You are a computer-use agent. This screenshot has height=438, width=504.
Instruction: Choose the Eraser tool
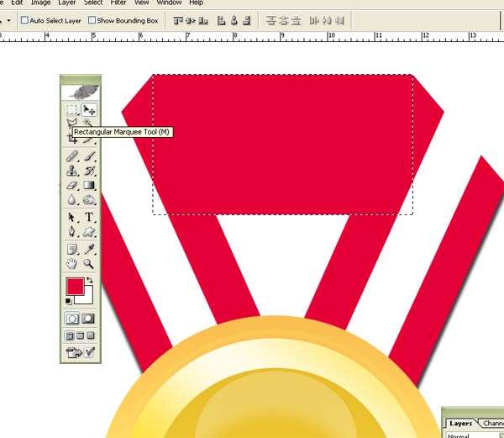click(72, 186)
